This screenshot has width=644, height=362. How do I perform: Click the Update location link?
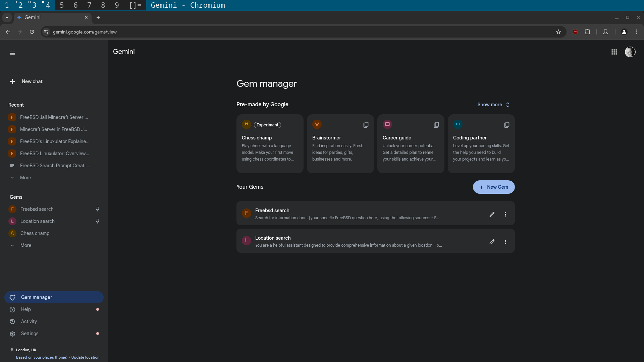coord(85,357)
